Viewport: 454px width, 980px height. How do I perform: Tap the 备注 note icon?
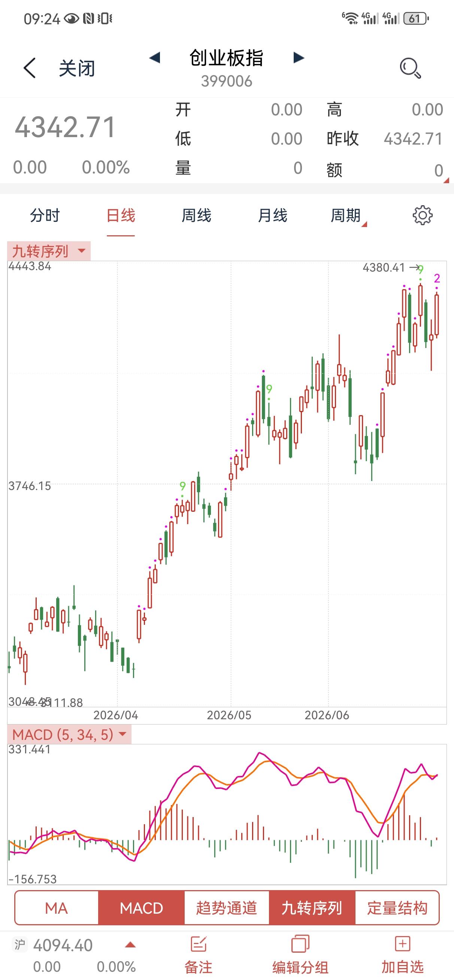(198, 945)
